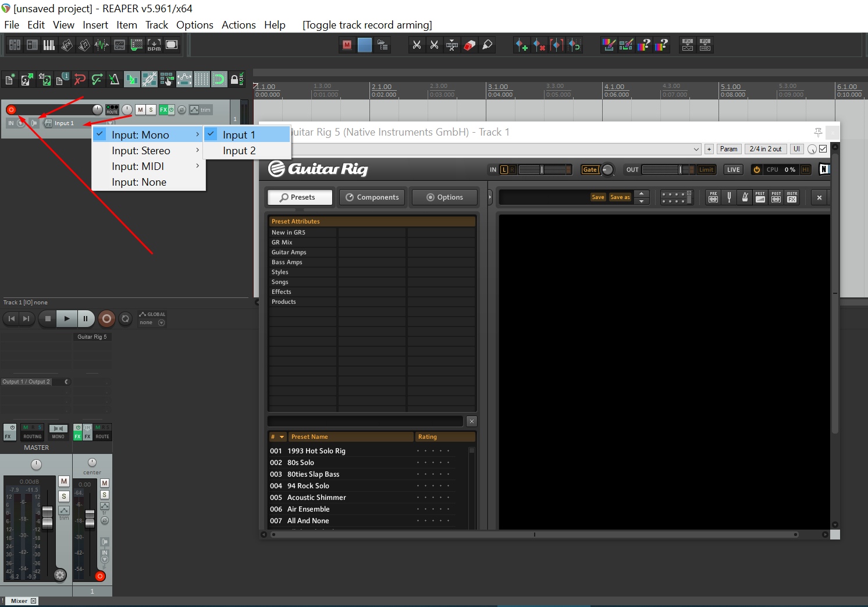Click the Param button
The height and width of the screenshot is (607, 868).
tap(728, 149)
